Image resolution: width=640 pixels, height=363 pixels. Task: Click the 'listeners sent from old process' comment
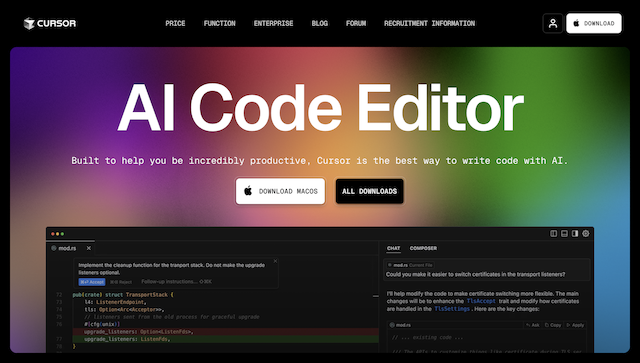(172, 317)
